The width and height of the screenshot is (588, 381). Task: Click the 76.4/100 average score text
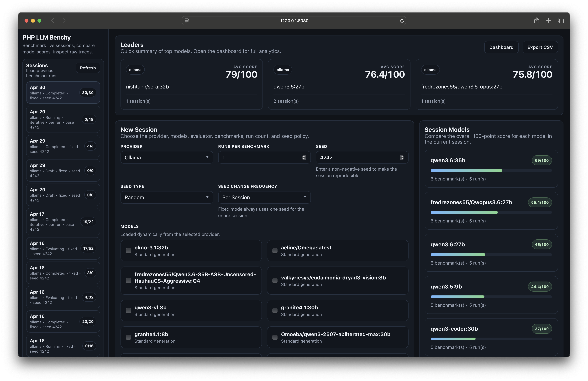pyautogui.click(x=385, y=74)
